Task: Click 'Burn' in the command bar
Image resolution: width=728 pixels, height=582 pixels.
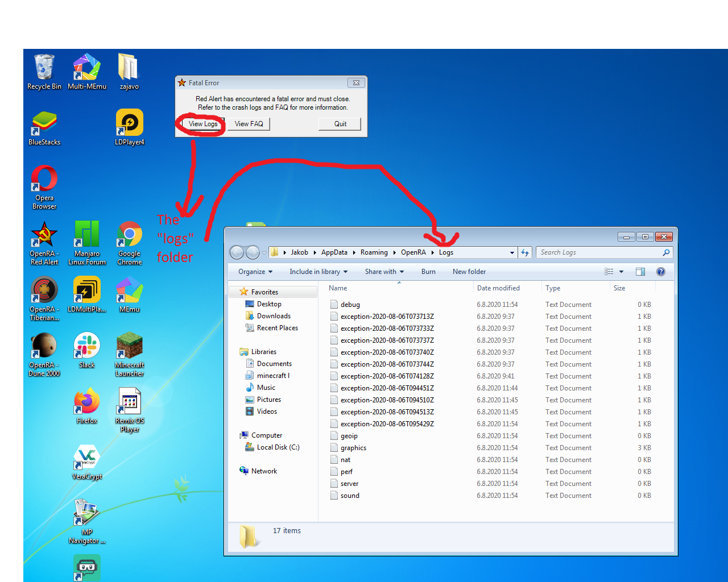Action: (428, 272)
